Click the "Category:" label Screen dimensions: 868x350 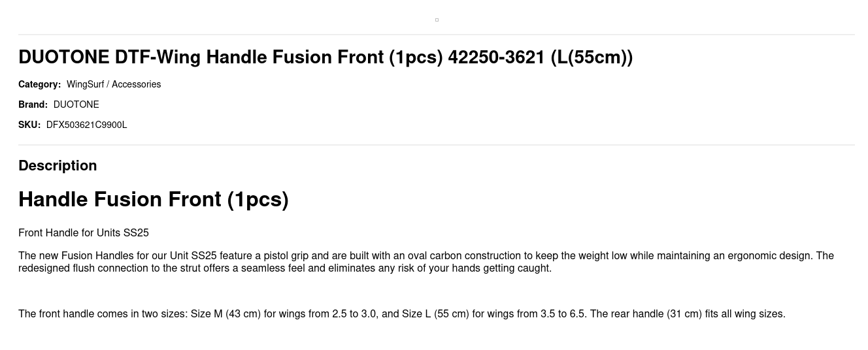[39, 84]
